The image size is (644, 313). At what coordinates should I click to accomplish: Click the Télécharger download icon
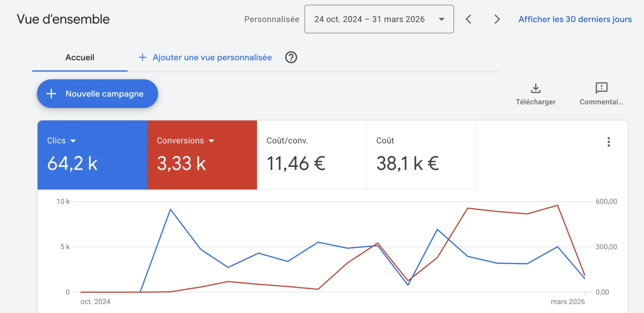tap(536, 88)
